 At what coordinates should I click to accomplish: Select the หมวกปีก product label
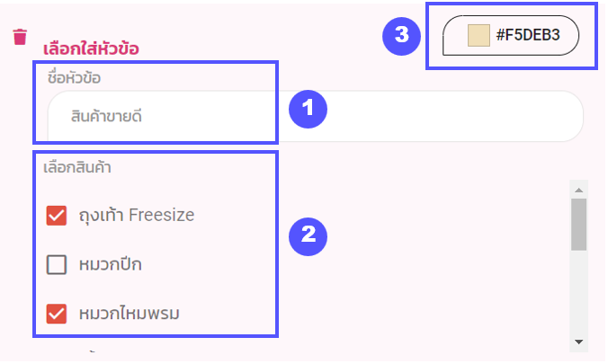coord(110,265)
